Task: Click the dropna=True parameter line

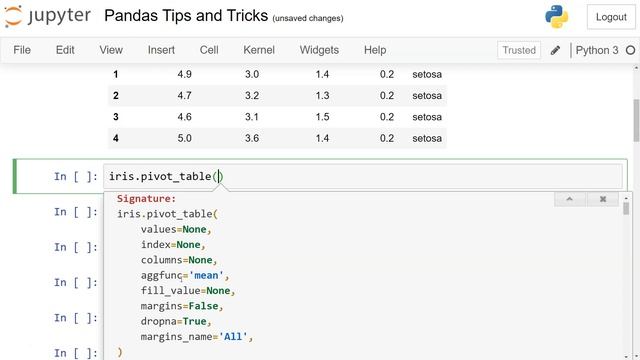Action: tap(176, 322)
